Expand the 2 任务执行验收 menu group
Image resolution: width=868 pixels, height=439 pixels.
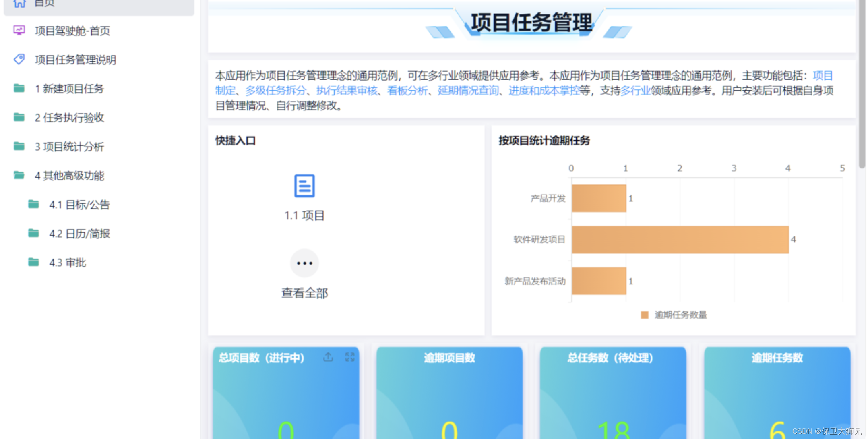click(69, 118)
